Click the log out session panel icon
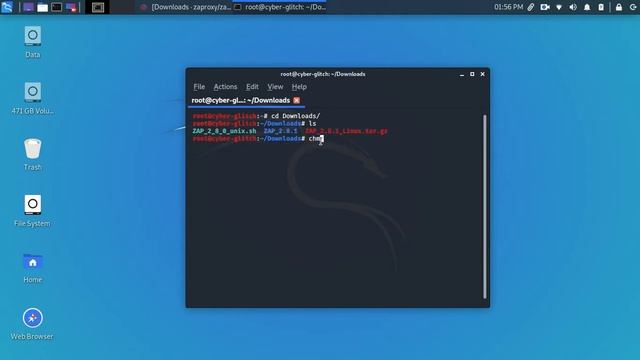 pyautogui.click(x=633, y=7)
